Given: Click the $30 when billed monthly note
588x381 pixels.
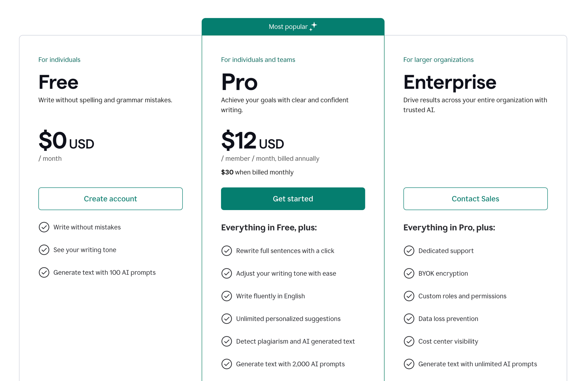Looking at the screenshot, I should [257, 172].
